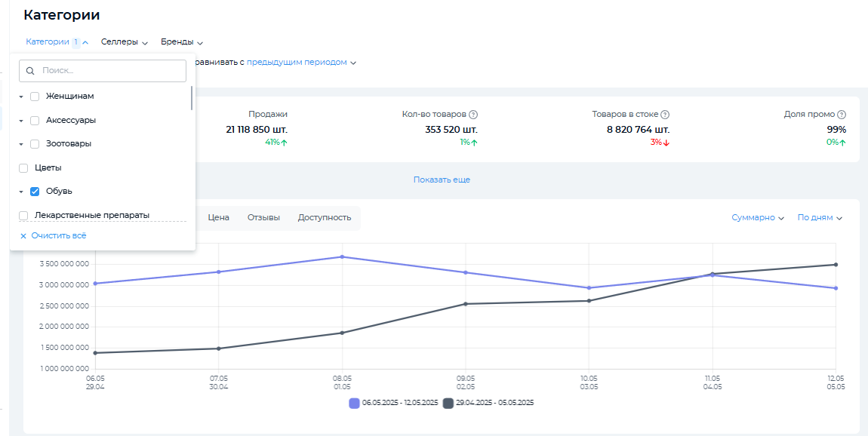Click help icon next to Кол-во товаров
This screenshot has width=868, height=436.
473,115
